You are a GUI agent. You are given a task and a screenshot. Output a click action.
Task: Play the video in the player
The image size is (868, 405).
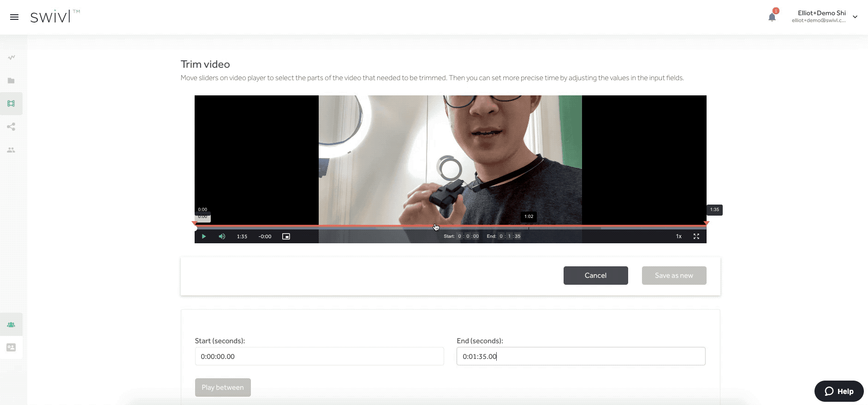click(203, 236)
